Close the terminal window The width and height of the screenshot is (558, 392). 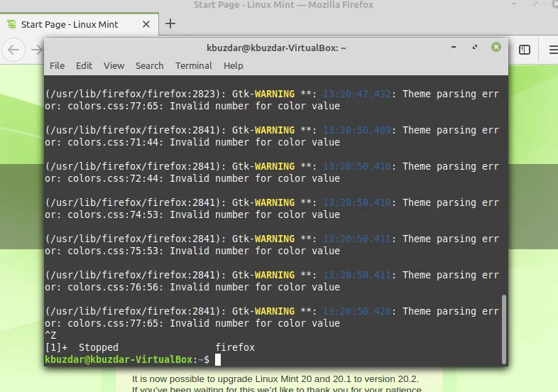point(496,47)
